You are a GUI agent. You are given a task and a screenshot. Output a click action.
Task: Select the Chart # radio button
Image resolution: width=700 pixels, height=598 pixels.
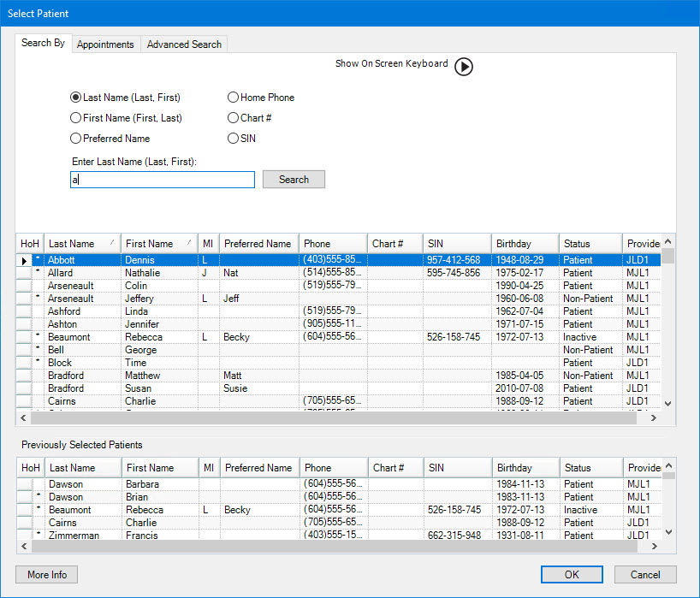234,118
